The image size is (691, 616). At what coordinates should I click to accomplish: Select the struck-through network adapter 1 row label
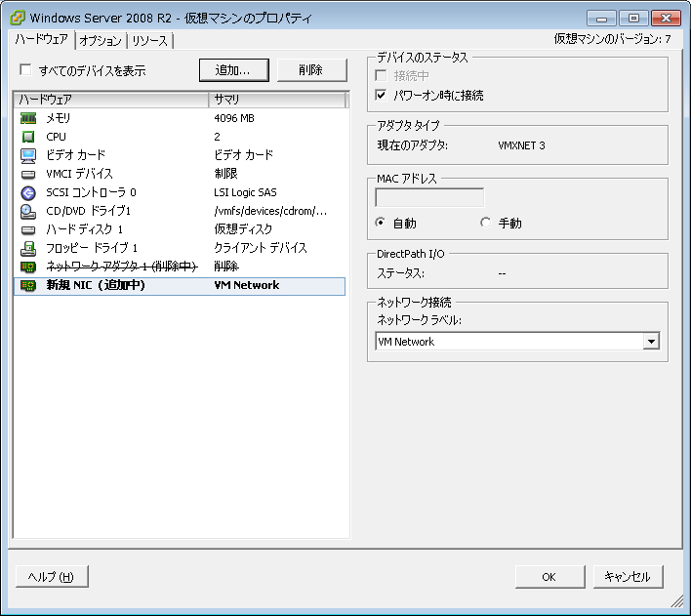click(122, 267)
